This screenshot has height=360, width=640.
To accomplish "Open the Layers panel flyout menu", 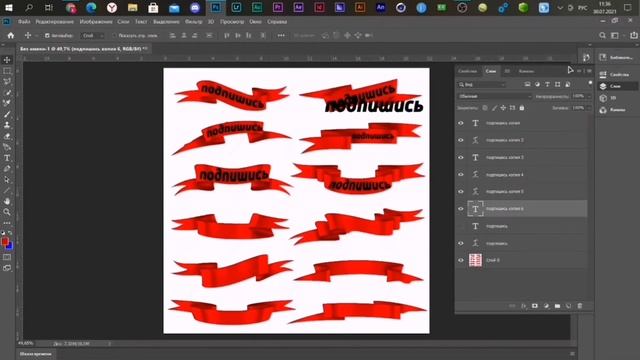I will coord(589,71).
